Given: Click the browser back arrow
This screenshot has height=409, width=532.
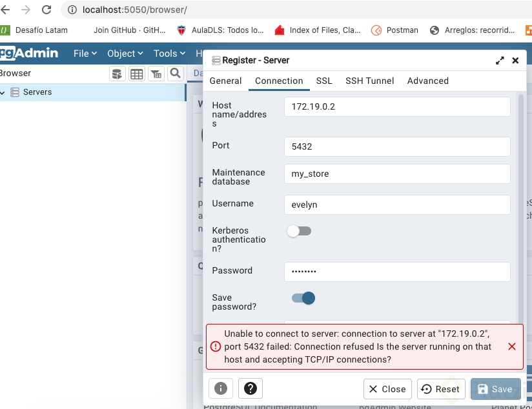Looking at the screenshot, I should pos(5,10).
